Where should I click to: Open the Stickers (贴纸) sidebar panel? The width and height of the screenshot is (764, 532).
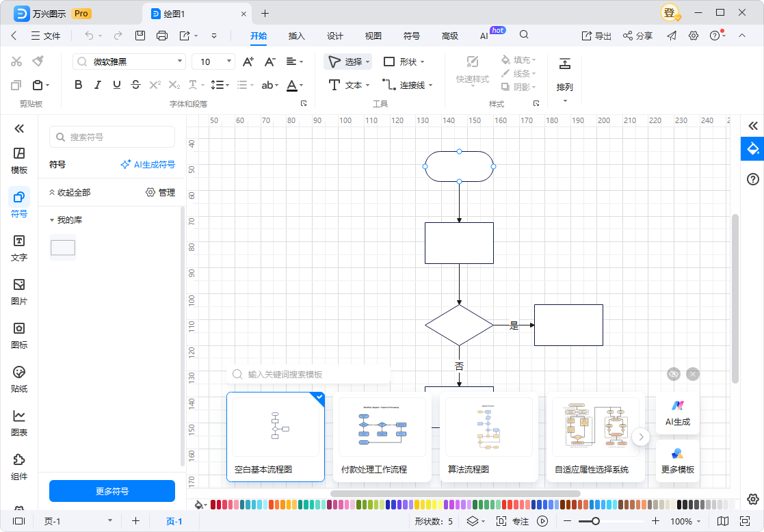19,379
